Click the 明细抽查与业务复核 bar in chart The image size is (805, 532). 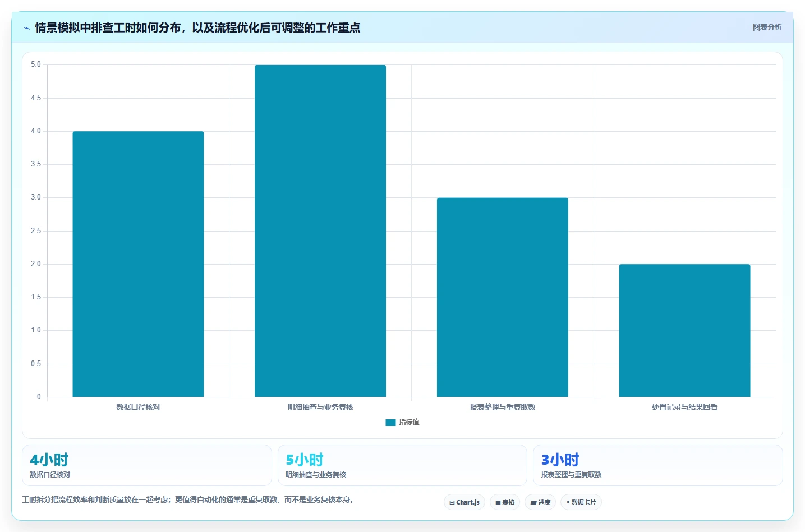click(320, 231)
